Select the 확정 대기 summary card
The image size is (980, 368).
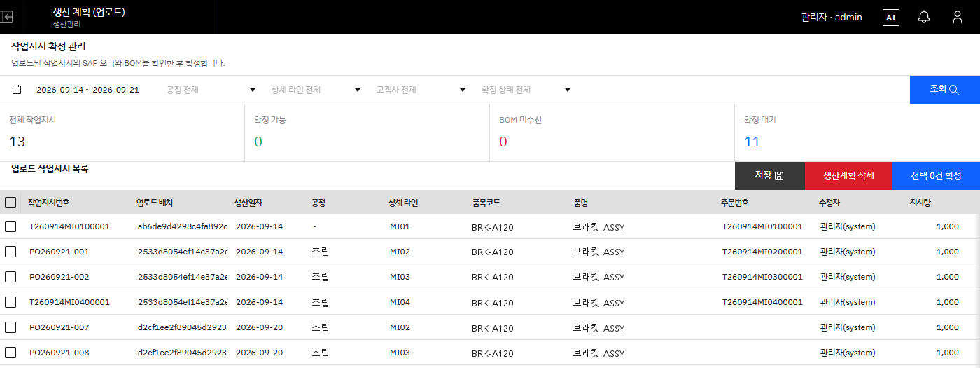pyautogui.click(x=857, y=132)
